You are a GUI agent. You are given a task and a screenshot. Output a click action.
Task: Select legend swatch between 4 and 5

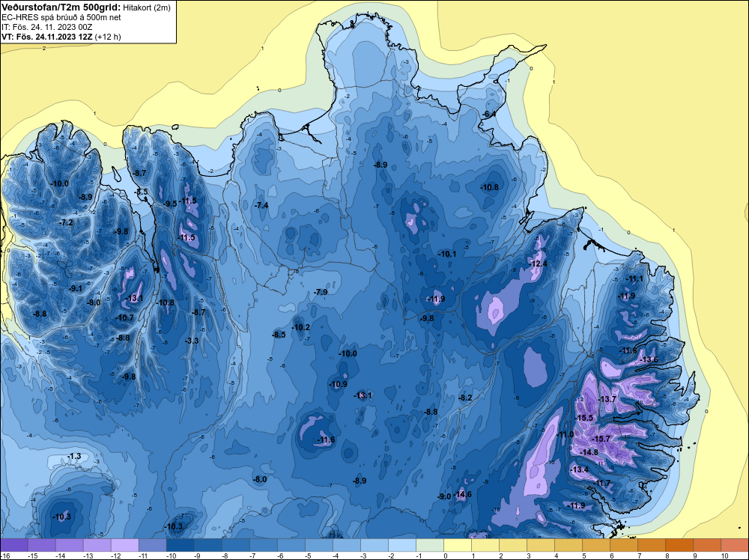tap(568, 545)
